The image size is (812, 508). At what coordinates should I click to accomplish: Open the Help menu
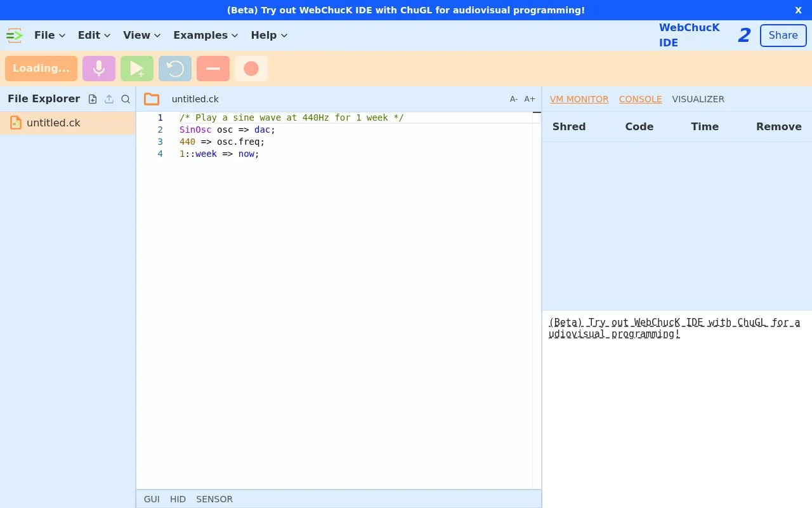tap(269, 36)
